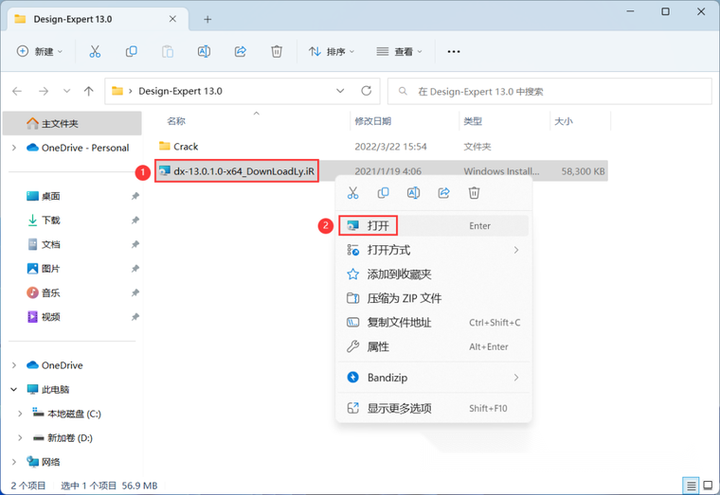This screenshot has width=720, height=495.
Task: Click the Share icon in the context menu
Action: pos(444,193)
